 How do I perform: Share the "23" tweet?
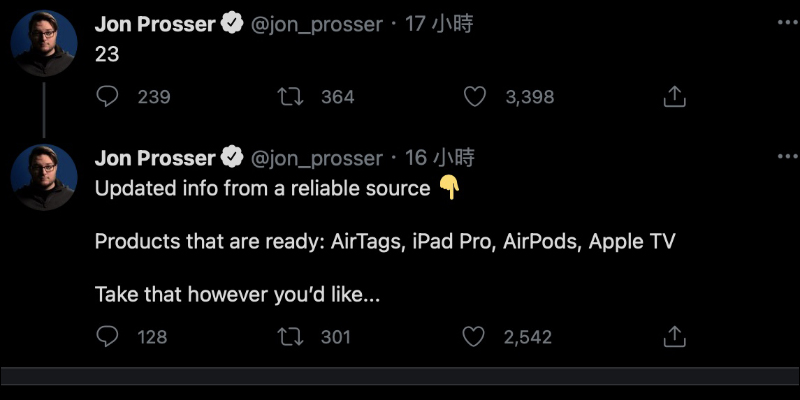(674, 96)
